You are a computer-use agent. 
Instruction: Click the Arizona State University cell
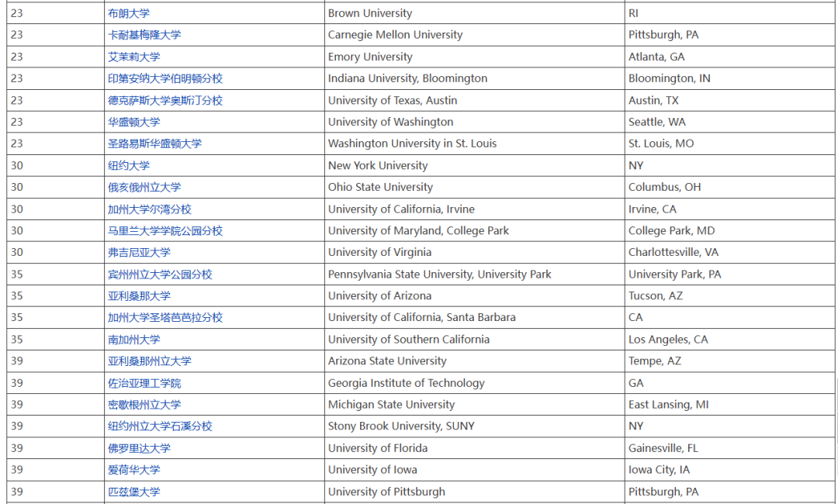point(475,361)
